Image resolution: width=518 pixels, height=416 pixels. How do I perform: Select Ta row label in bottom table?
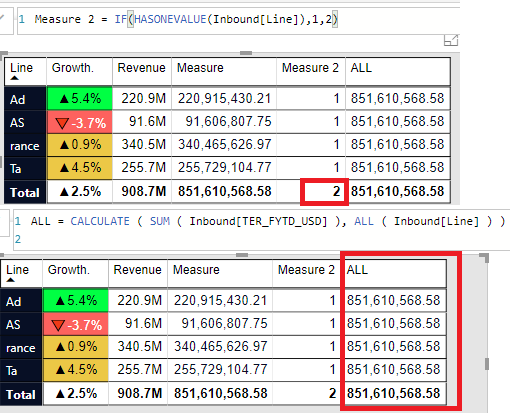coord(21,370)
